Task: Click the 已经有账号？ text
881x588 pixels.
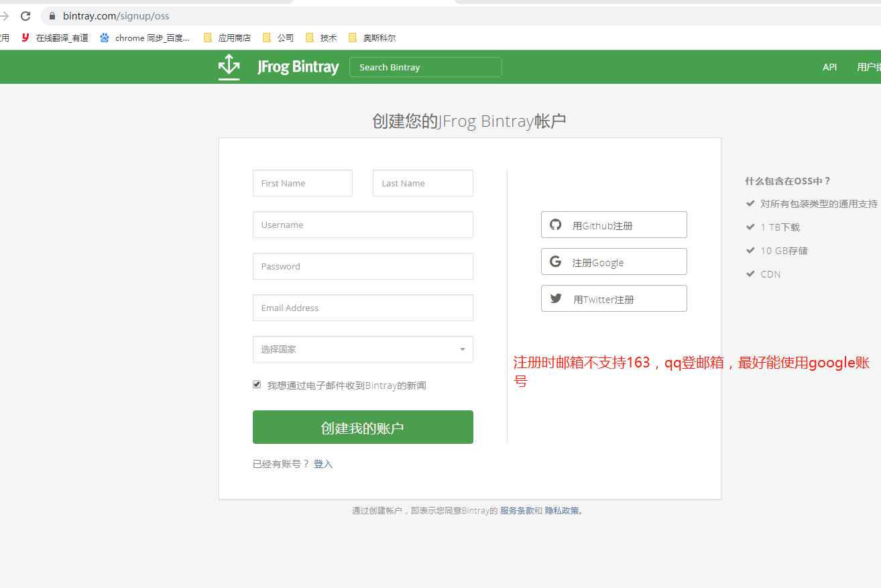Action: tap(281, 464)
